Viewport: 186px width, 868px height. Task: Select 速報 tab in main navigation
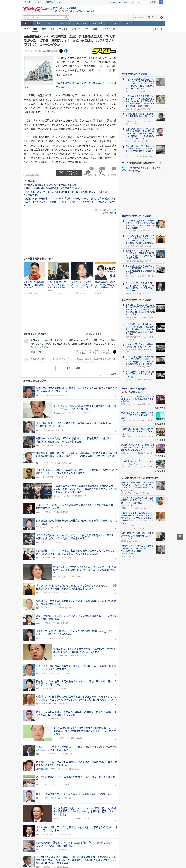click(x=38, y=23)
